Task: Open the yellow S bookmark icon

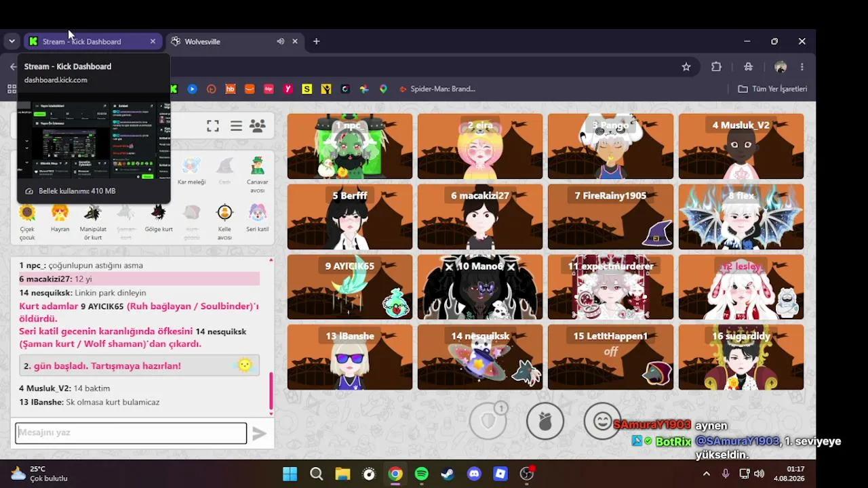Action: click(307, 89)
